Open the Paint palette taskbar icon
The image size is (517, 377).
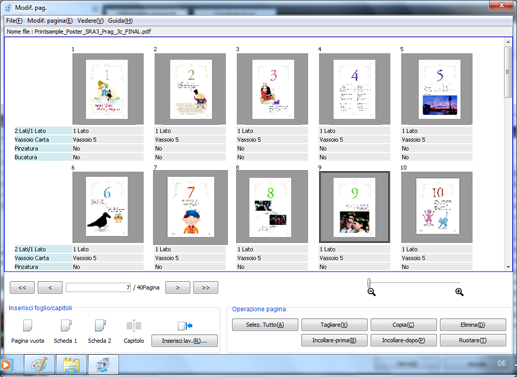(x=39, y=365)
